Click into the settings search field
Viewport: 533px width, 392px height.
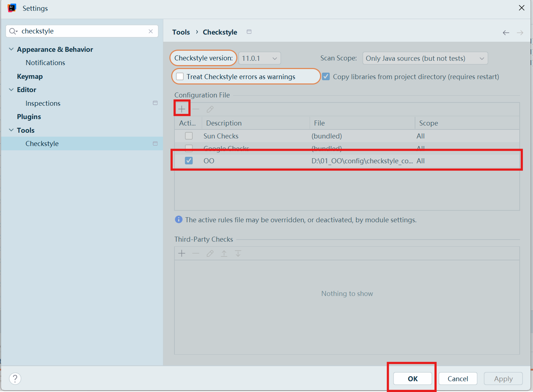pyautogui.click(x=83, y=31)
